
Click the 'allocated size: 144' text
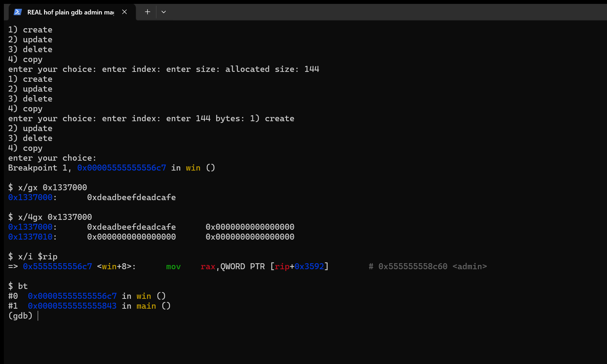[272, 69]
